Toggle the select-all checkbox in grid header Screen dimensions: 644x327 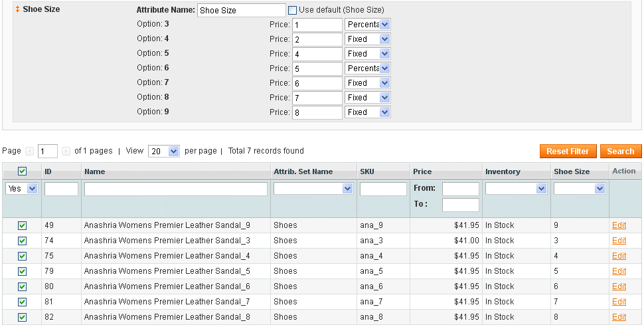[22, 171]
